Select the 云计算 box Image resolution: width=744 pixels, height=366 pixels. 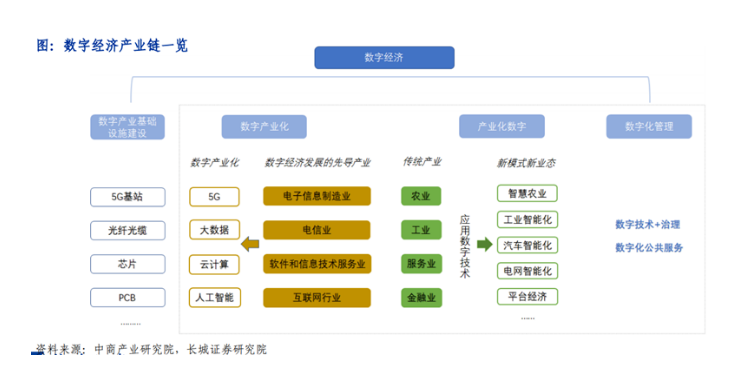[x=214, y=264]
